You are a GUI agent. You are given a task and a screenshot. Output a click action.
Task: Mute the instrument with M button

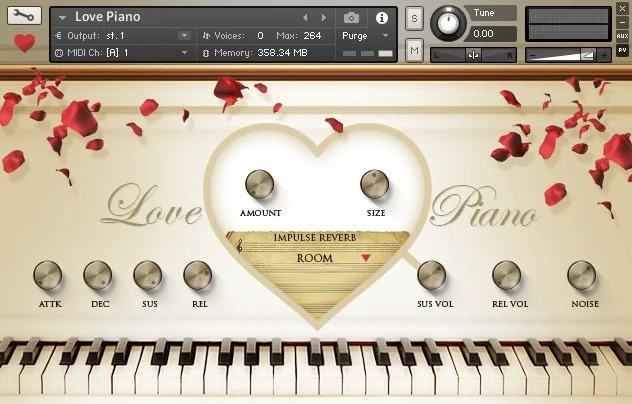click(415, 49)
